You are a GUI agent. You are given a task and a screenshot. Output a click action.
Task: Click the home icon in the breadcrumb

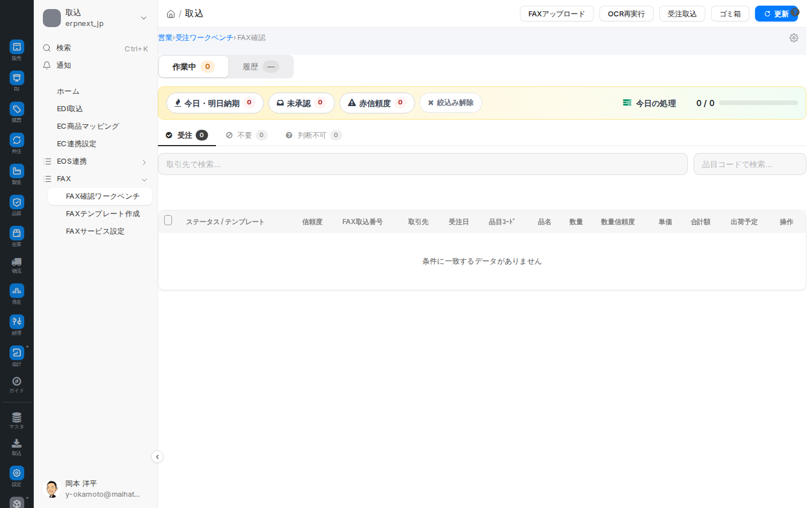pos(171,14)
